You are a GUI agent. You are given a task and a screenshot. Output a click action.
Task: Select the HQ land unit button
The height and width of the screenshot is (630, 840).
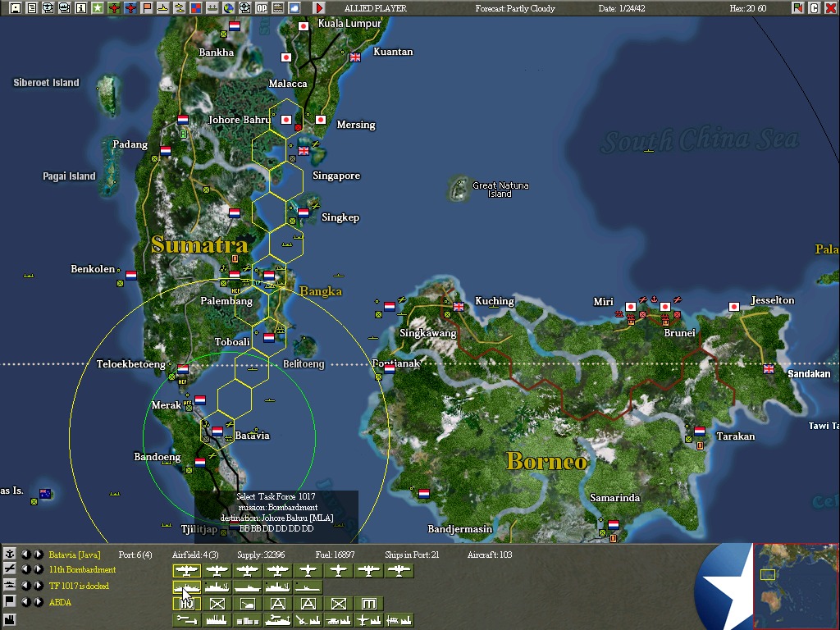point(186,604)
